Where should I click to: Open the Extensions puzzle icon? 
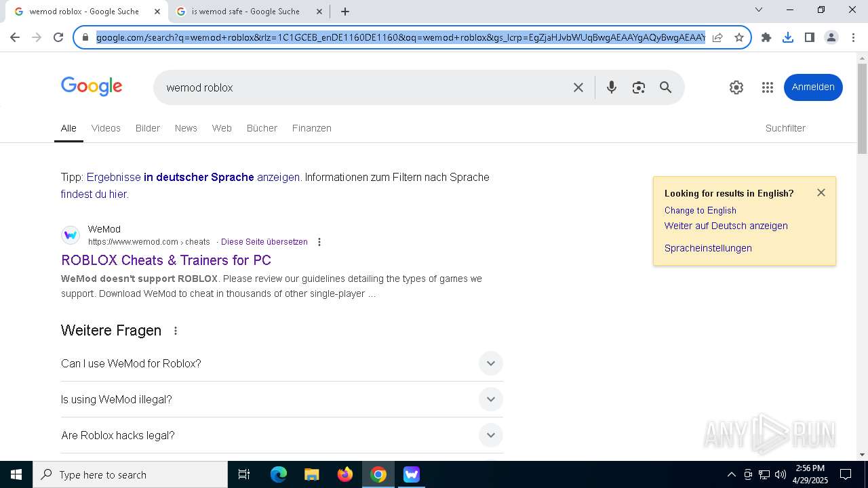pyautogui.click(x=766, y=37)
